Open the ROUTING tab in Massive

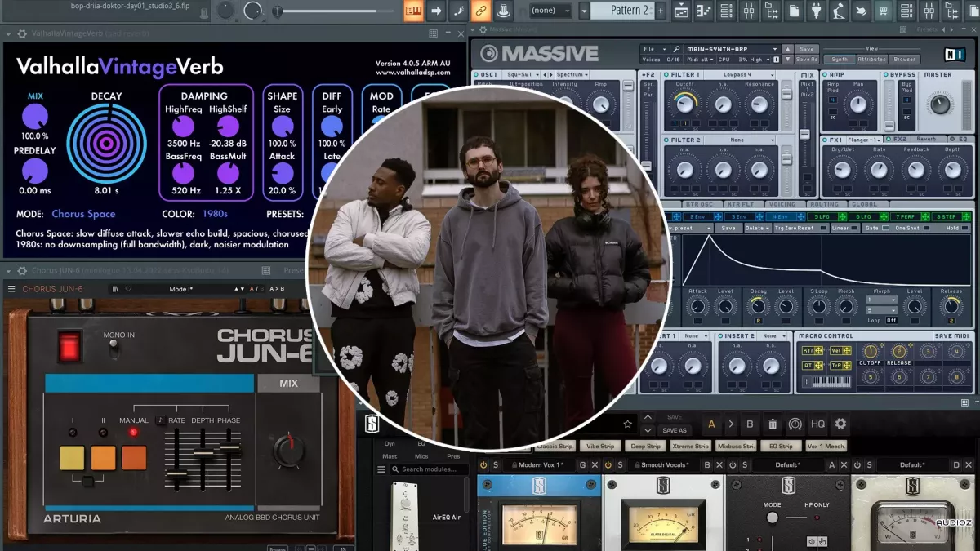[825, 205]
